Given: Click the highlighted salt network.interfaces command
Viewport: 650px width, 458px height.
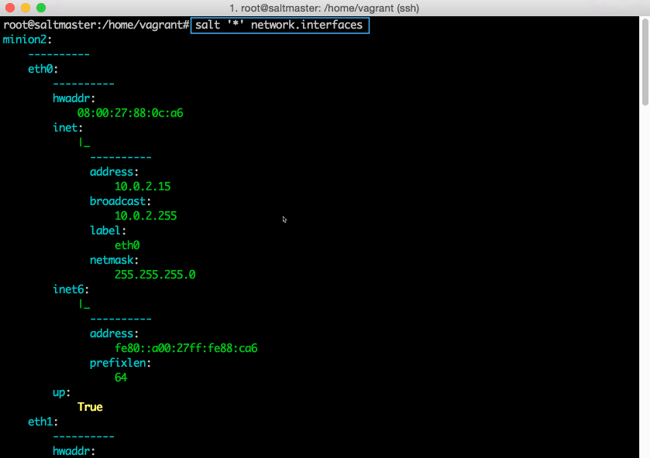Looking at the screenshot, I should [280, 25].
